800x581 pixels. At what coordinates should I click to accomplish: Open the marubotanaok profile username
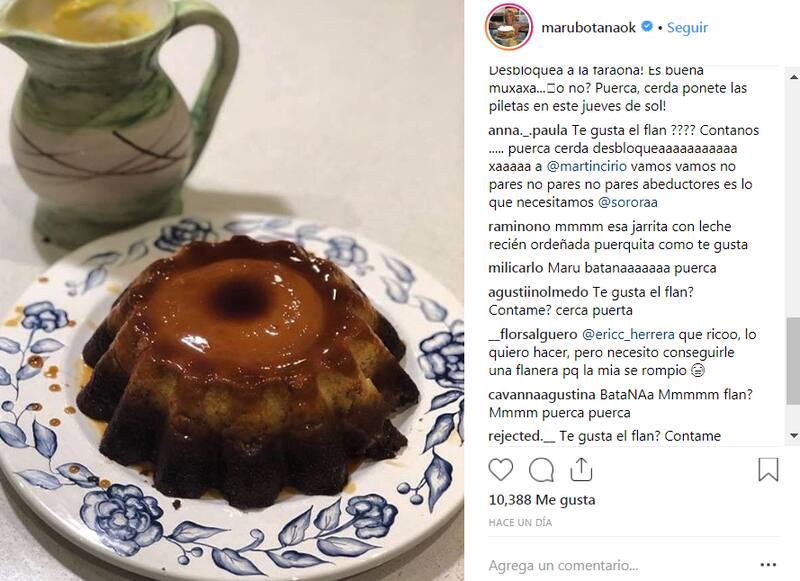588,28
